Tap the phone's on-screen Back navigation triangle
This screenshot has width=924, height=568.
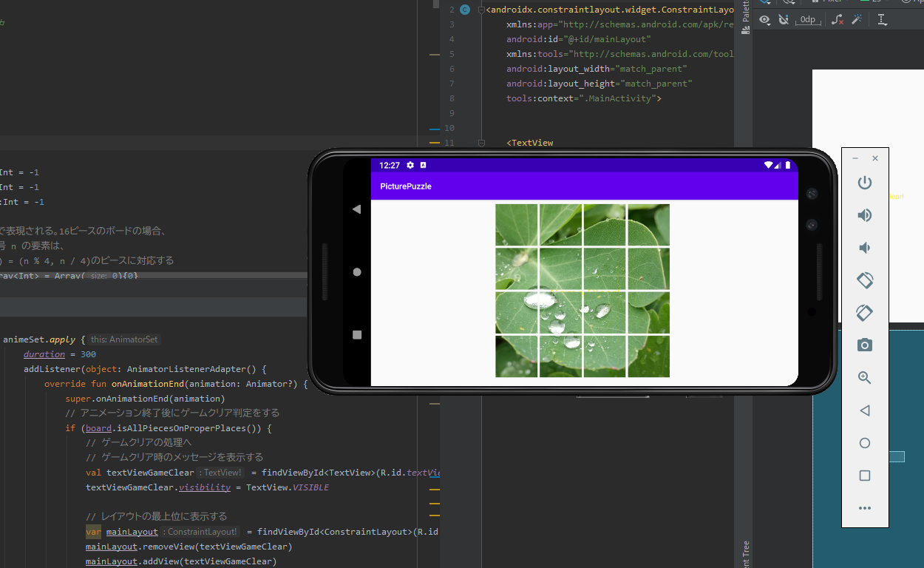pyautogui.click(x=357, y=209)
